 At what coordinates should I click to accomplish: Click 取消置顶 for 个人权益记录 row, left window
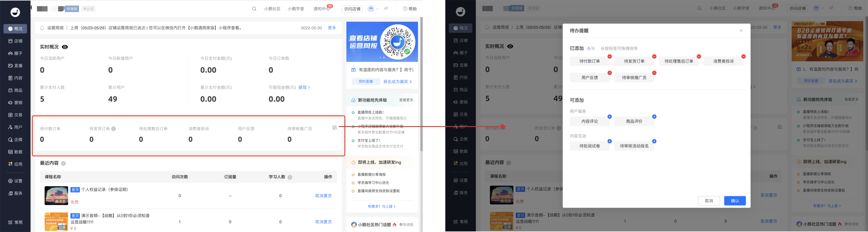(323, 196)
